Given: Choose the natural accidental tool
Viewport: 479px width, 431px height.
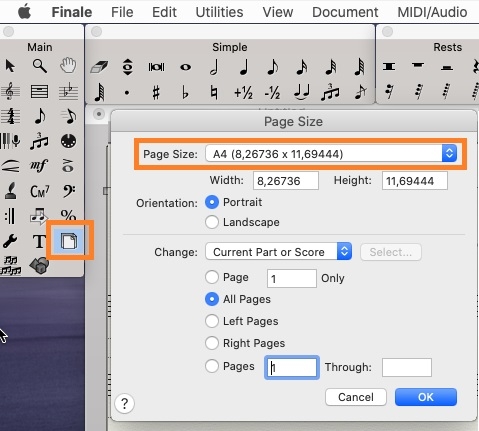Looking at the screenshot, I should [214, 93].
